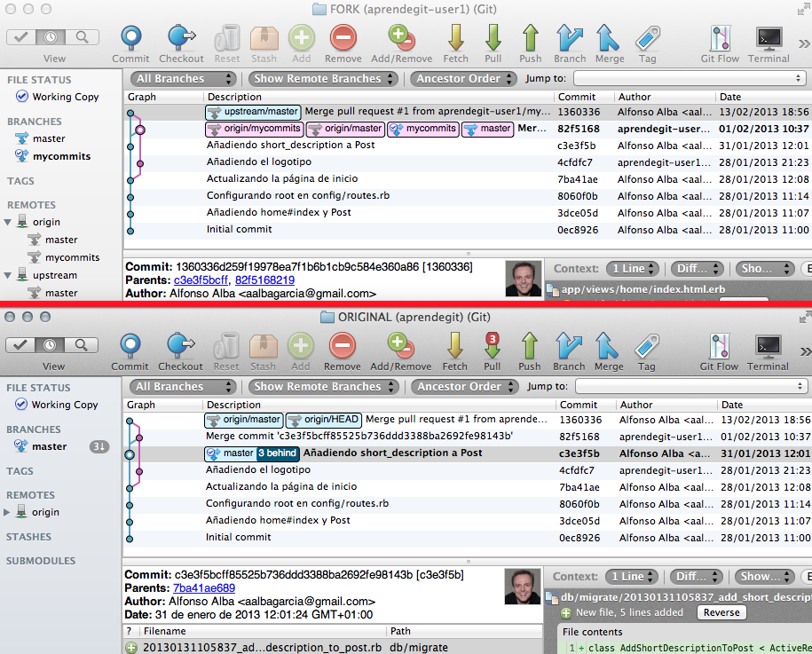
Task: Select clock log view in ORIGINAL window
Action: click(x=52, y=345)
